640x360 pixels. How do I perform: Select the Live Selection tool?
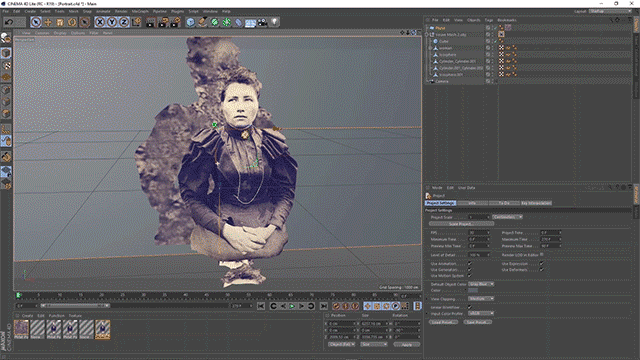pos(36,22)
